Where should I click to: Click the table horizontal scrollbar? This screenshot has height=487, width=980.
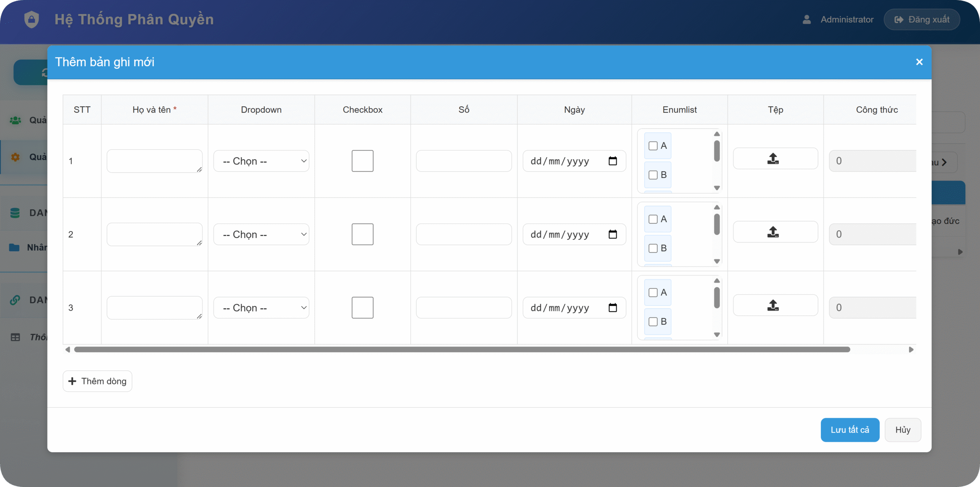coord(462,350)
